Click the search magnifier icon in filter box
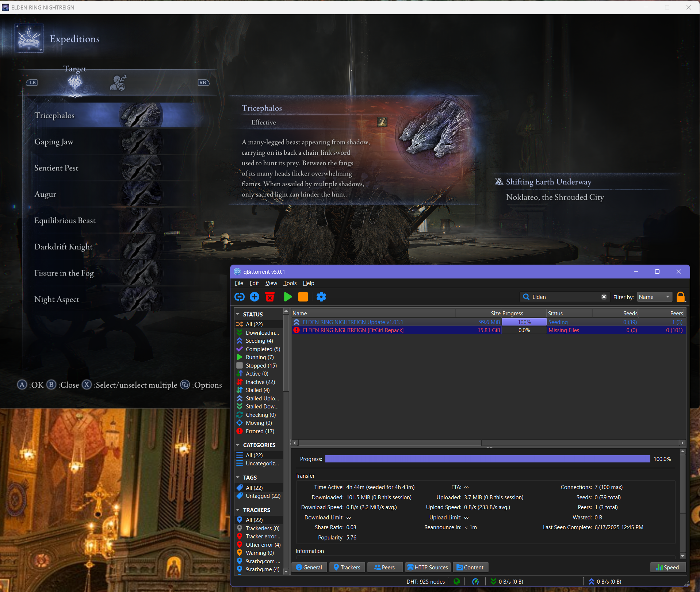Viewport: 700px width, 592px height. [526, 297]
